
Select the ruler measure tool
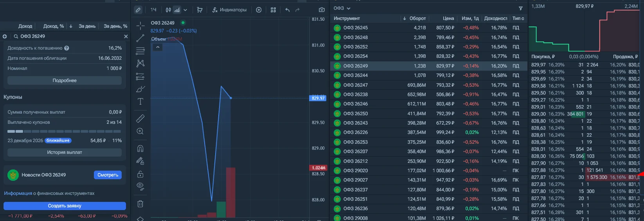pyautogui.click(x=140, y=118)
